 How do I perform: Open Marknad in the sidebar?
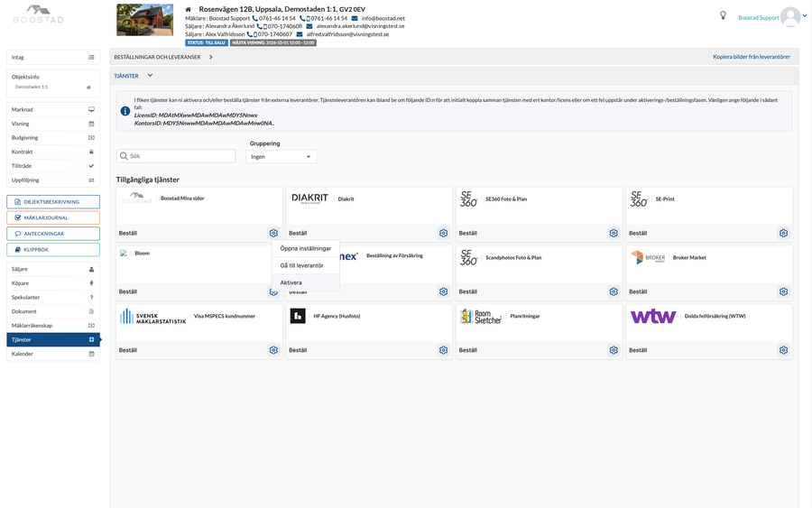pos(53,110)
